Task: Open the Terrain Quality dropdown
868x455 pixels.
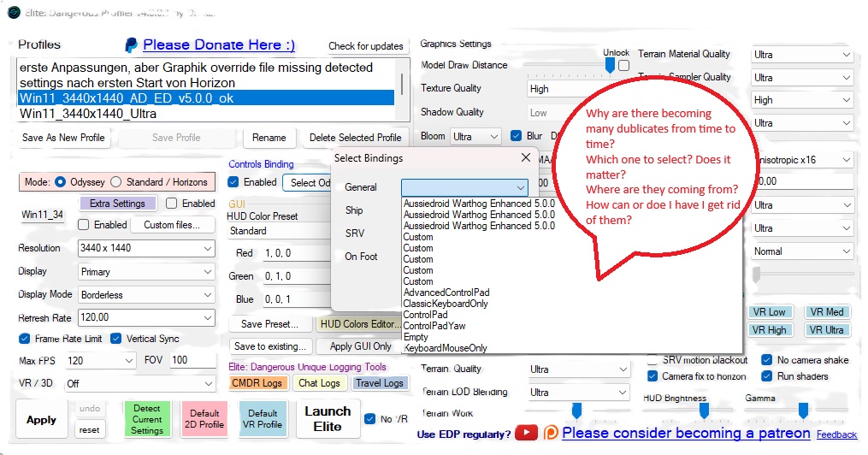Action: (578, 369)
